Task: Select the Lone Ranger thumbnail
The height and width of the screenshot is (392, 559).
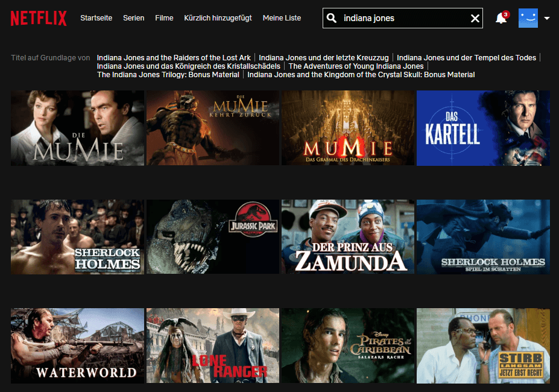Action: pyautogui.click(x=213, y=346)
